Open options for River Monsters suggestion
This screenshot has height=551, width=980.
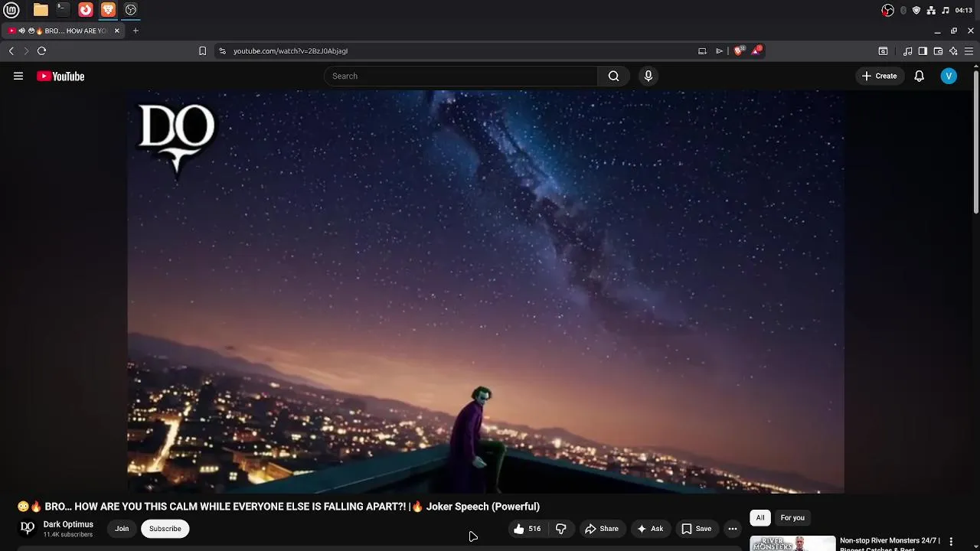tap(951, 541)
